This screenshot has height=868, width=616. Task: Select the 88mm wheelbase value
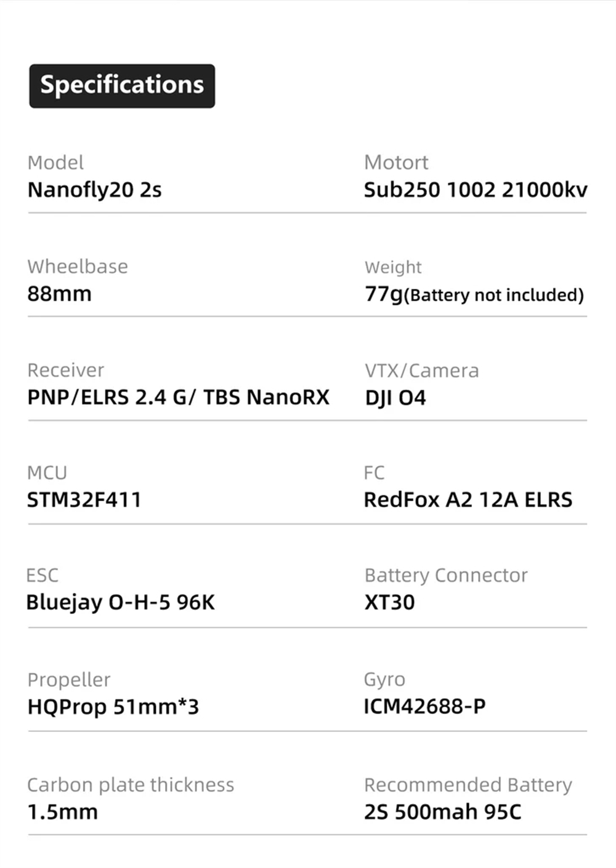pyautogui.click(x=59, y=294)
